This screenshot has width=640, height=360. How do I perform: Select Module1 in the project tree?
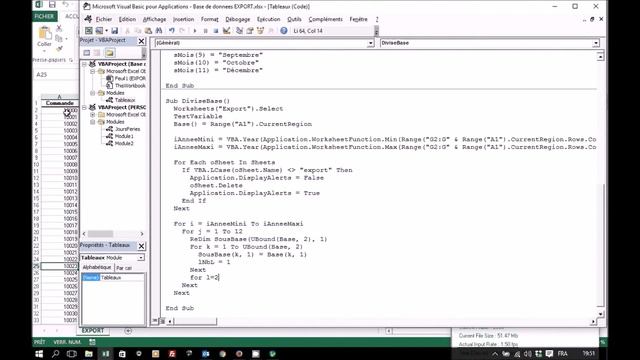pos(120,136)
